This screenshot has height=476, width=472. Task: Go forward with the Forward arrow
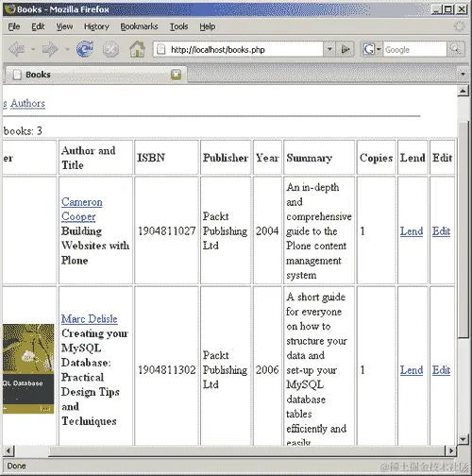click(x=50, y=49)
